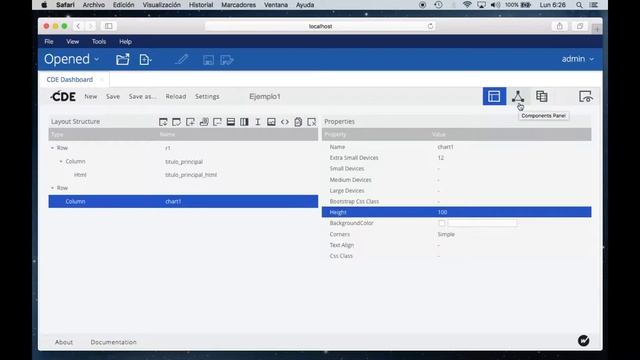Open the Components Panel network icon
640x360 pixels.
[x=518, y=96]
